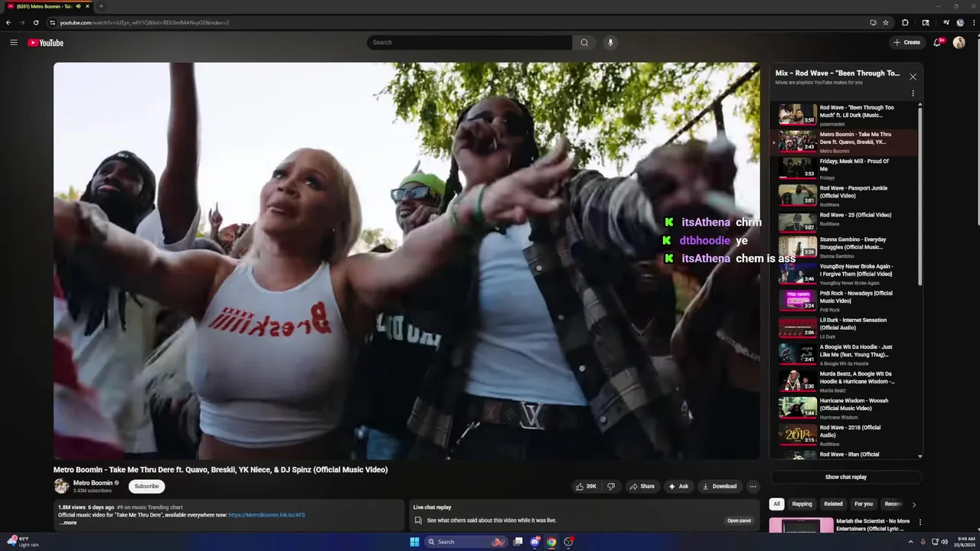Open the YouTube account avatar menu

pos(959,42)
